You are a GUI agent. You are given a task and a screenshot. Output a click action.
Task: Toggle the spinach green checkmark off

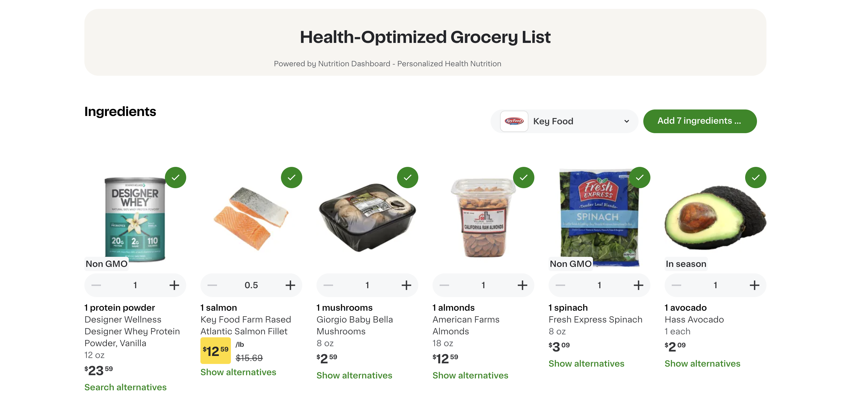click(639, 178)
